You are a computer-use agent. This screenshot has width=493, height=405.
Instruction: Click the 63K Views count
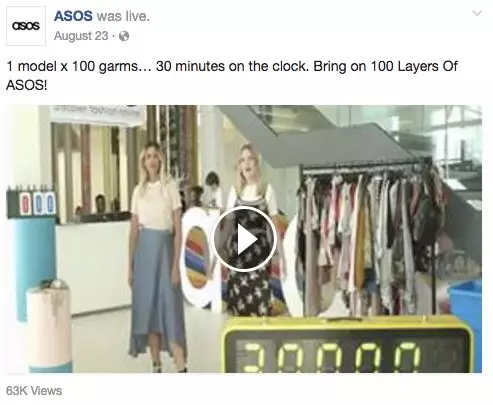click(x=34, y=391)
